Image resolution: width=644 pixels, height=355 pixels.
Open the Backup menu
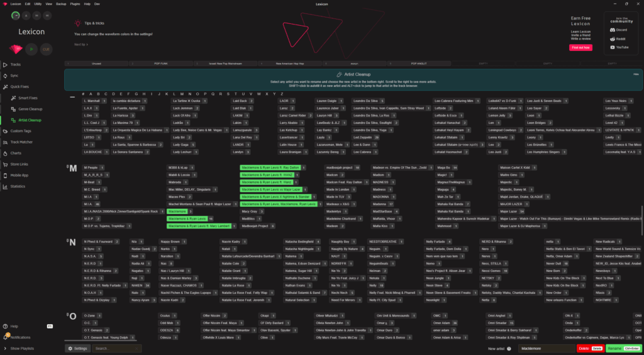pyautogui.click(x=61, y=4)
